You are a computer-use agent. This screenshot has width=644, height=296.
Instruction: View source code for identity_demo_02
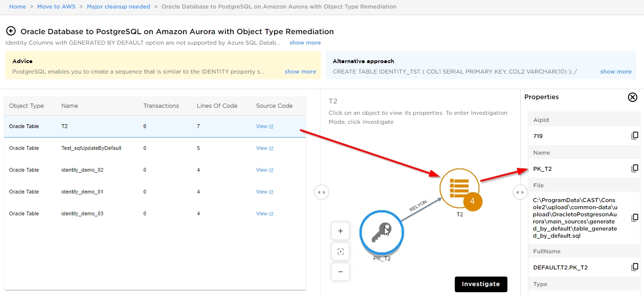(264, 170)
